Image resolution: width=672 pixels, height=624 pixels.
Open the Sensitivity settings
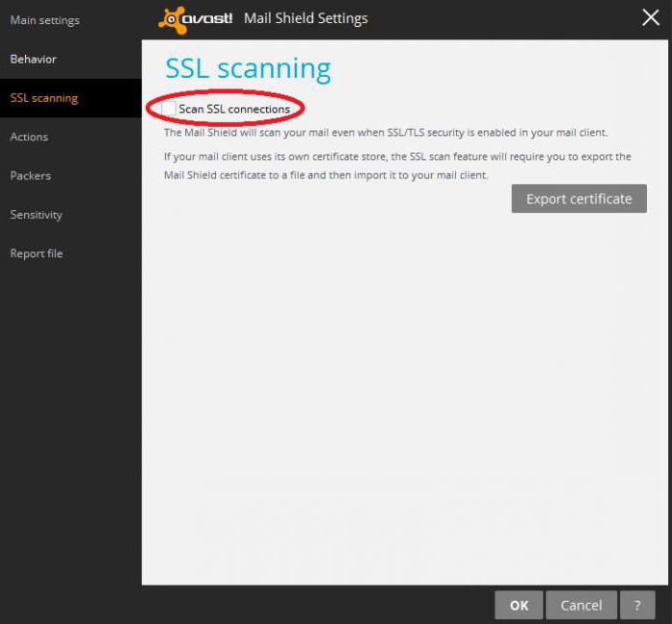(36, 215)
